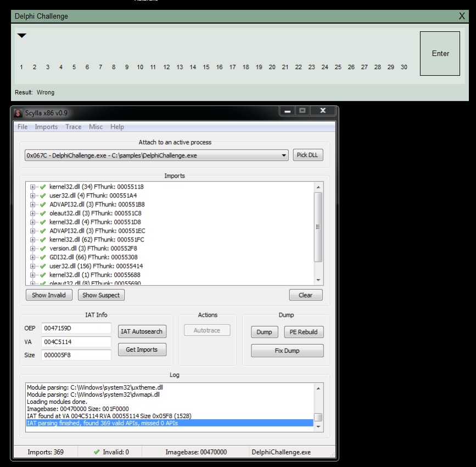Select number 15 on Delphi Challenge scale

(206, 67)
